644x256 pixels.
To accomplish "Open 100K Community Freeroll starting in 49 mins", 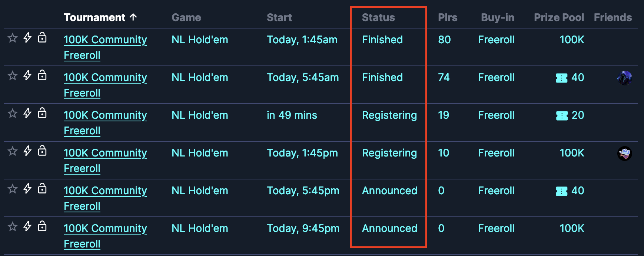I will click(105, 123).
